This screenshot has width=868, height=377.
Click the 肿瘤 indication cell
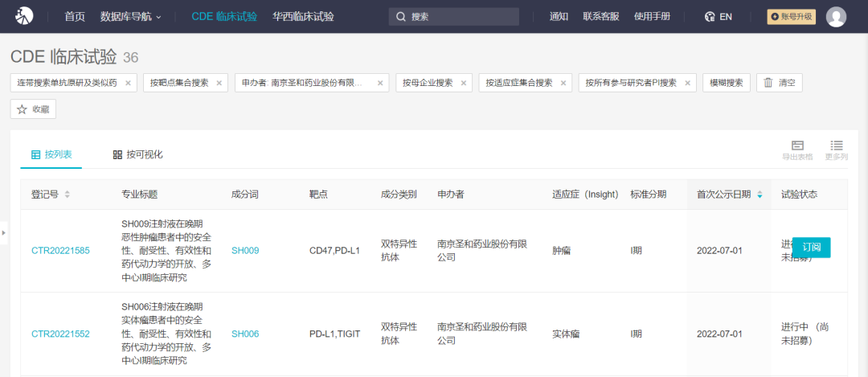(x=561, y=251)
